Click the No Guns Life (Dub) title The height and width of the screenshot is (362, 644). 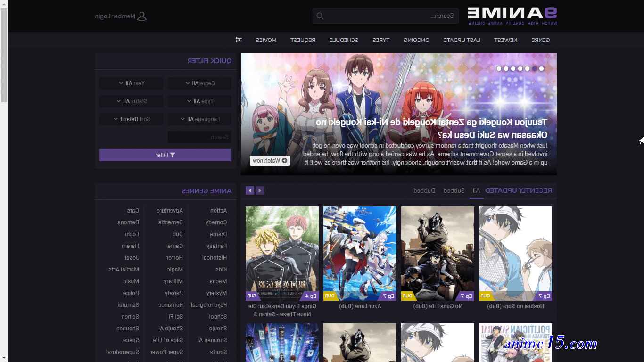coord(438,306)
